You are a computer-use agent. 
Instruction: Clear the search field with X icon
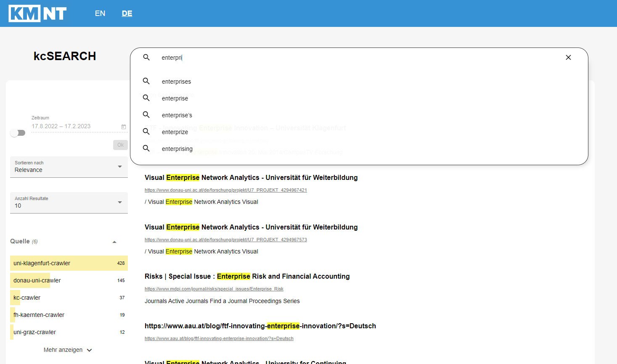[x=568, y=58]
